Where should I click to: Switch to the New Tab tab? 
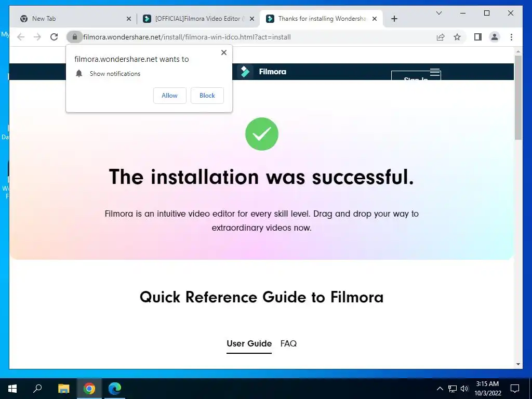pos(75,19)
